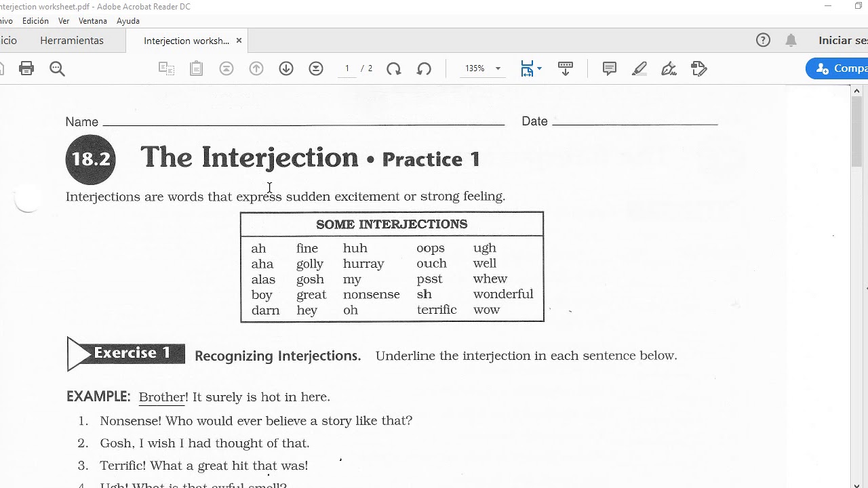Jump to last page icon

tap(316, 68)
